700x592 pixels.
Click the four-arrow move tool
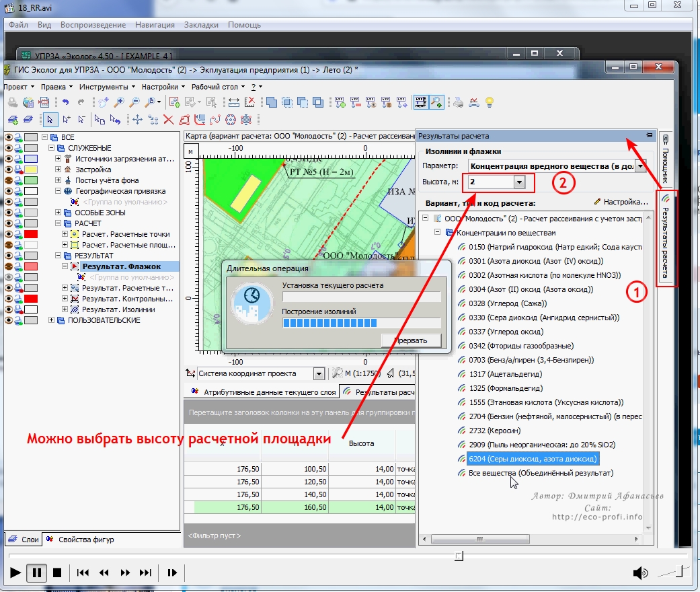pyautogui.click(x=137, y=120)
